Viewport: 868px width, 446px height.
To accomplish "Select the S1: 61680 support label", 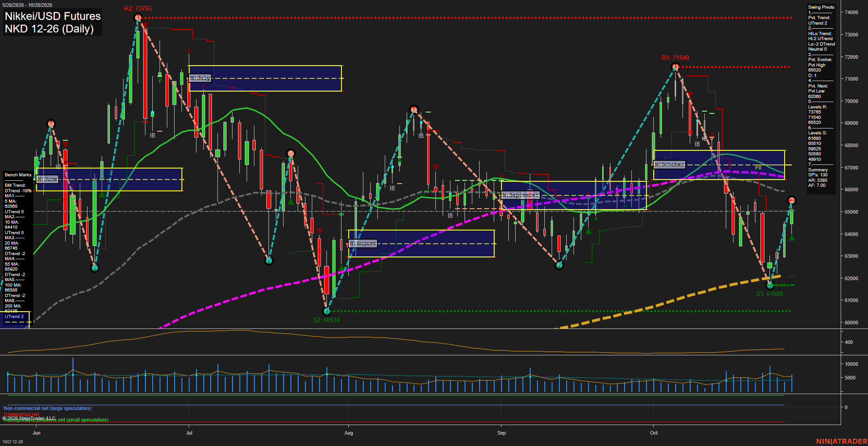I will point(770,294).
